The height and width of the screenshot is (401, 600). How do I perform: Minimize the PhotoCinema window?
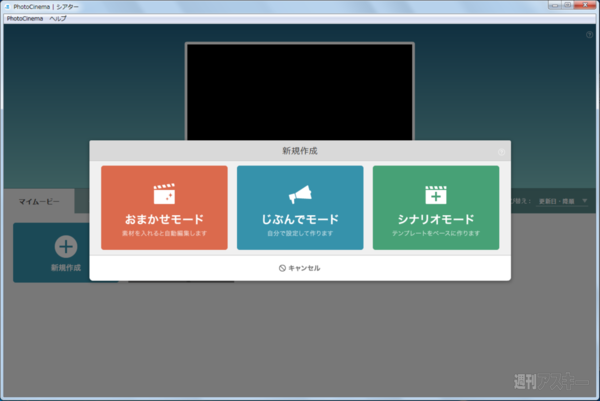pyautogui.click(x=554, y=5)
